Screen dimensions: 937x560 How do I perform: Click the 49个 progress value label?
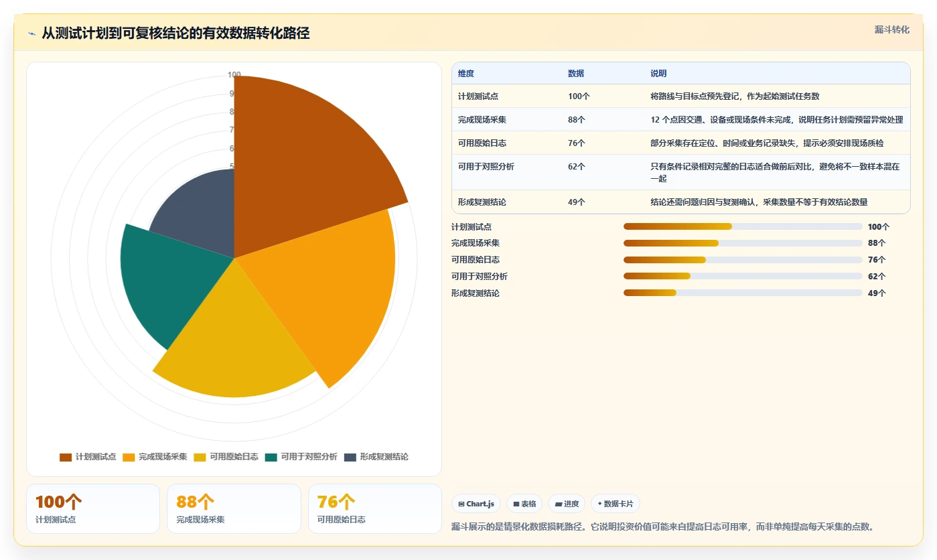coord(877,293)
